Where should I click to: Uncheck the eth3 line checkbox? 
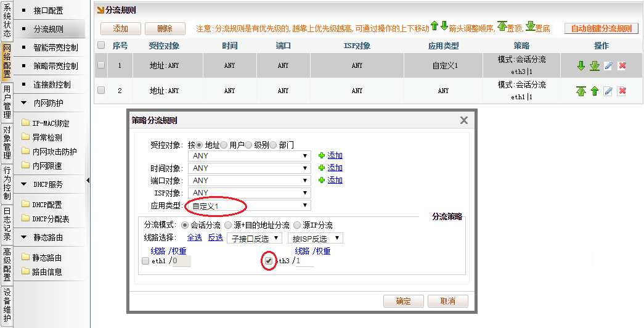pos(269,261)
